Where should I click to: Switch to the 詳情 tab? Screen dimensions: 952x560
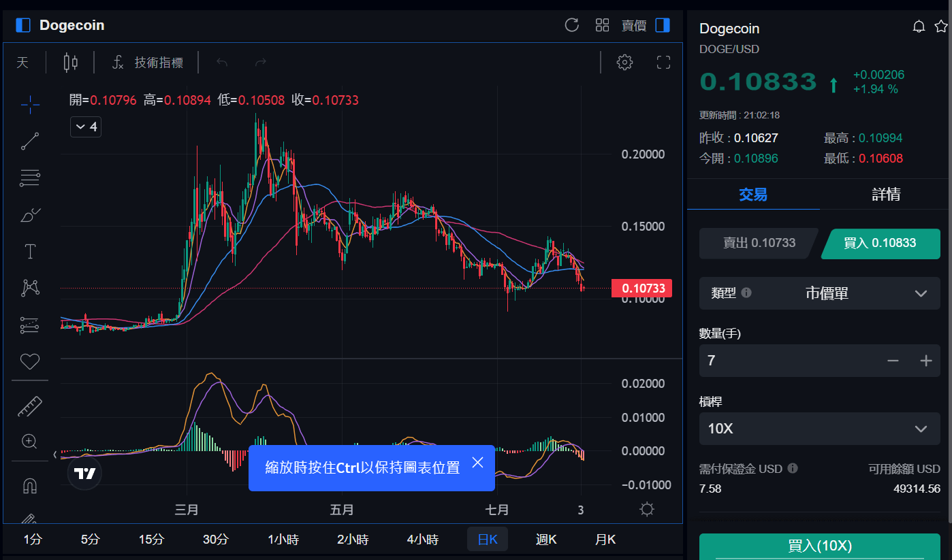[x=886, y=195]
